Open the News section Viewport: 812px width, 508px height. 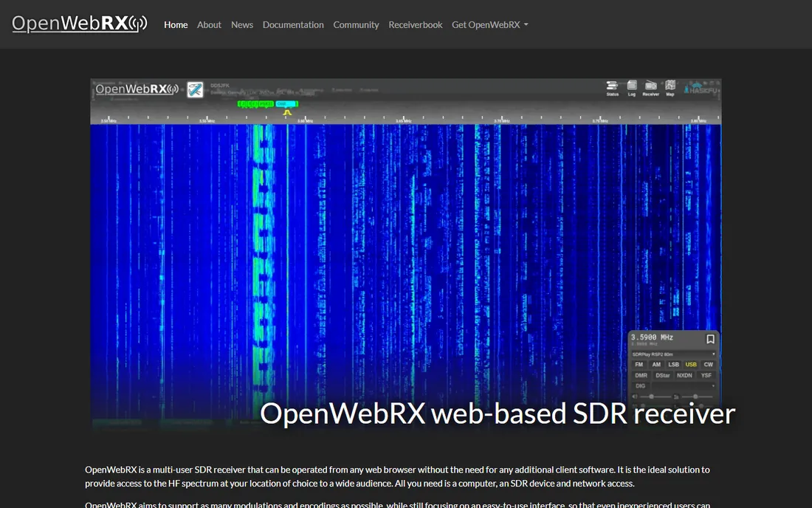(x=242, y=24)
